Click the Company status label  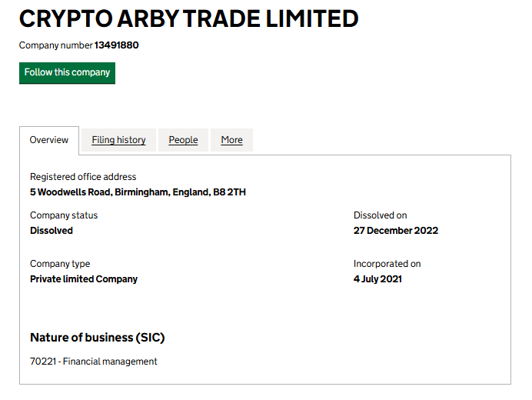click(64, 215)
